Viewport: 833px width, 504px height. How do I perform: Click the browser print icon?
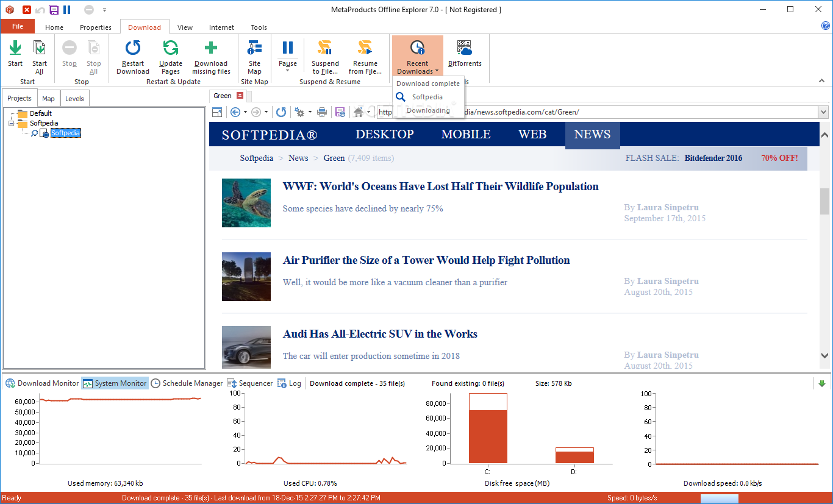322,112
